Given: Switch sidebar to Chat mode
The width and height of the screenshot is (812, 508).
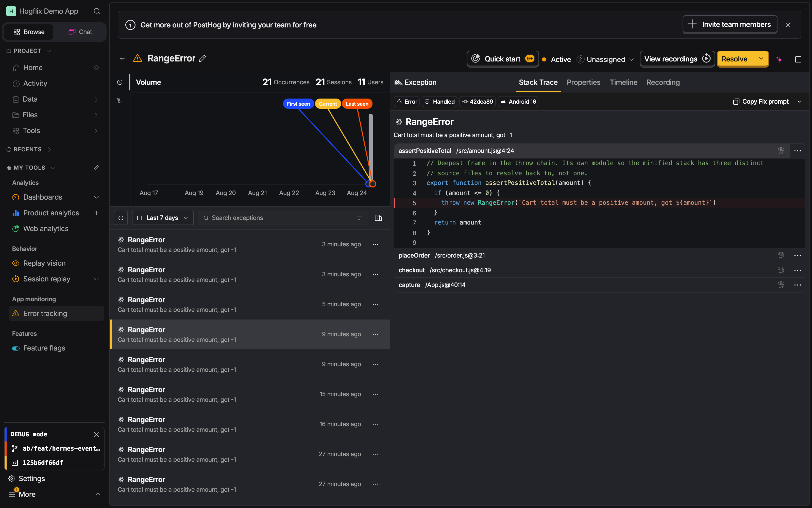Looking at the screenshot, I should coord(80,32).
